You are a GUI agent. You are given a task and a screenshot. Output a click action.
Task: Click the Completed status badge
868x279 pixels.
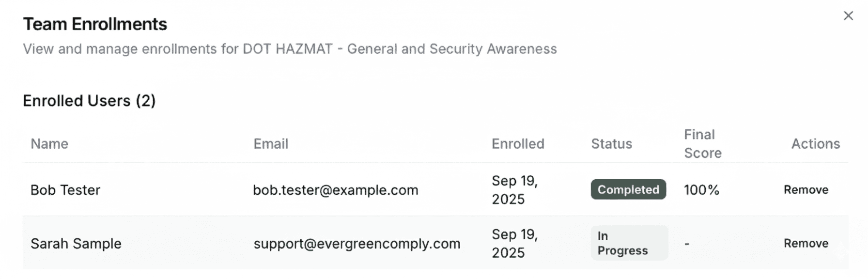tap(628, 190)
